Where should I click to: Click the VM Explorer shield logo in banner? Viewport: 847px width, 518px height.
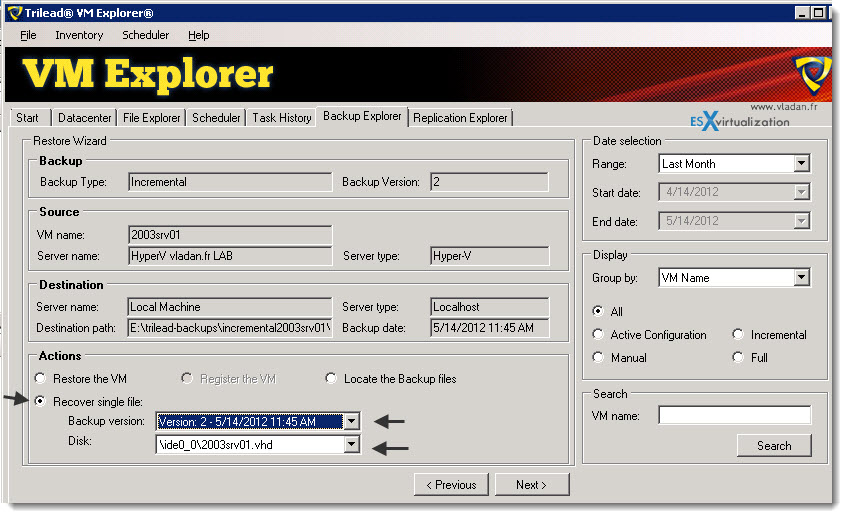click(x=812, y=74)
